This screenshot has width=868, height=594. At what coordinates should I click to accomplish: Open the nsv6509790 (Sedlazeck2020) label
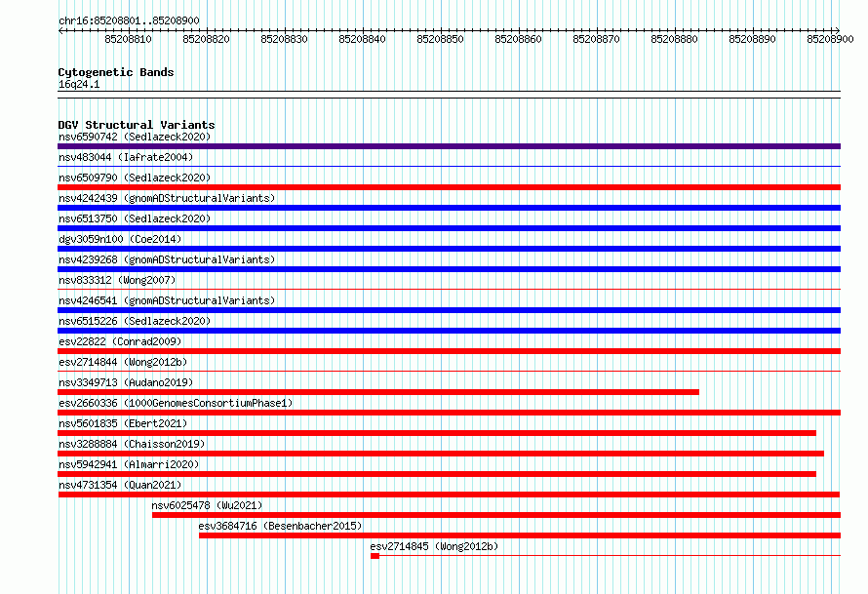click(x=135, y=178)
